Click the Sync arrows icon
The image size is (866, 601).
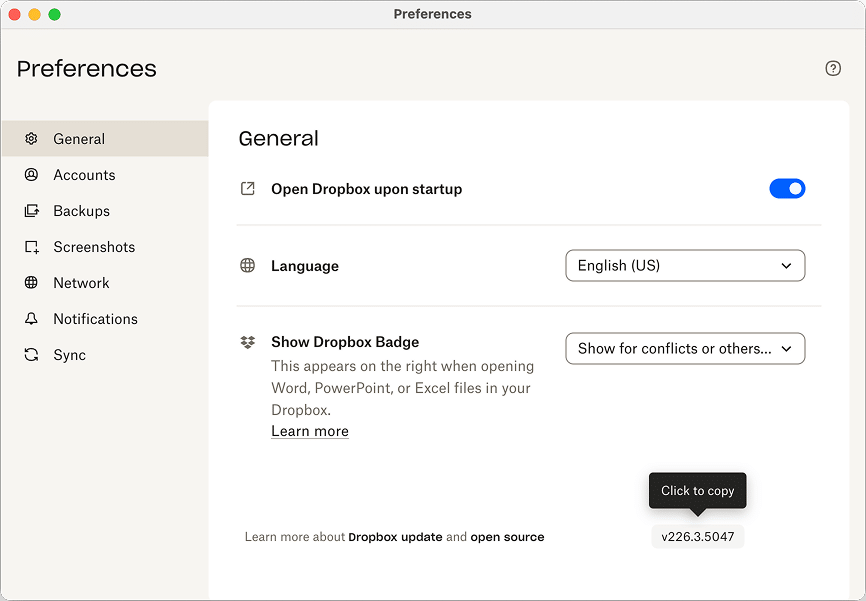click(x=31, y=355)
